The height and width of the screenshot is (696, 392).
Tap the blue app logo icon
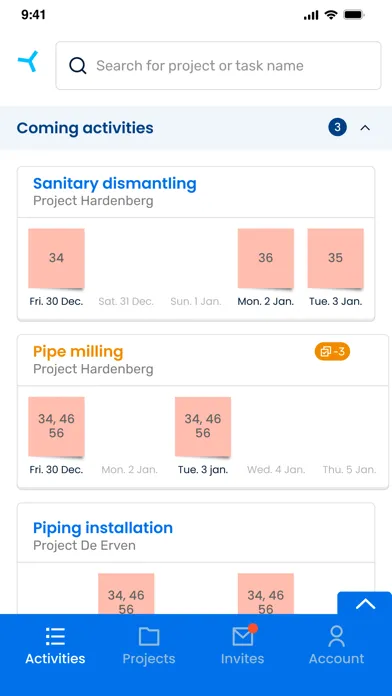(28, 62)
